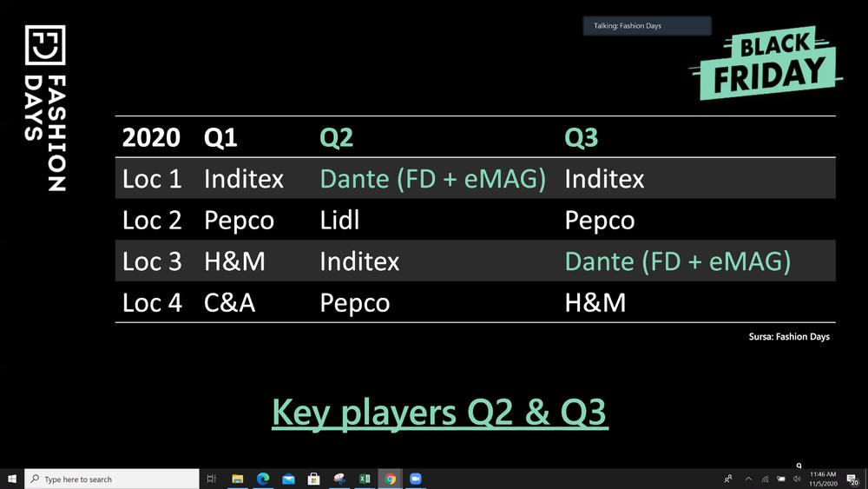Click the battery status tray icon

pos(781,479)
